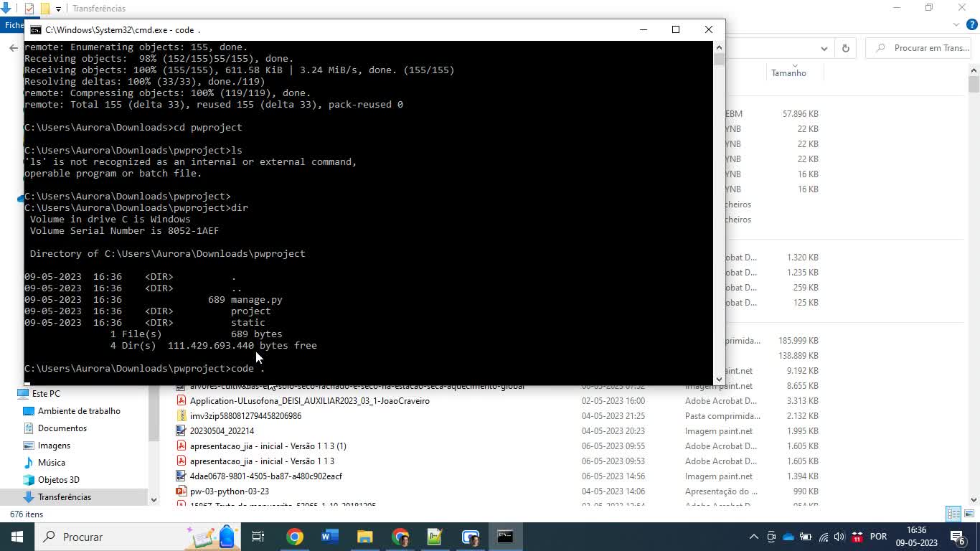Open Explorer help with the question mark icon
980x551 pixels.
pyautogui.click(x=972, y=24)
